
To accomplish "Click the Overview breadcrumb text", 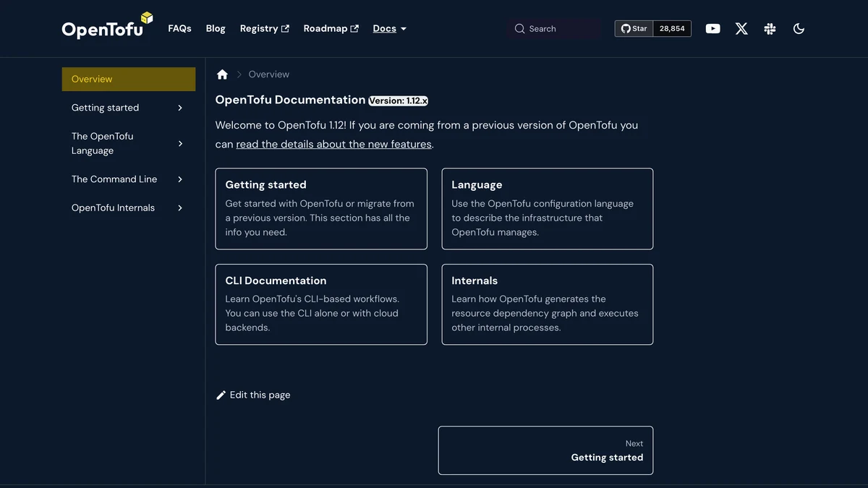I will (269, 74).
